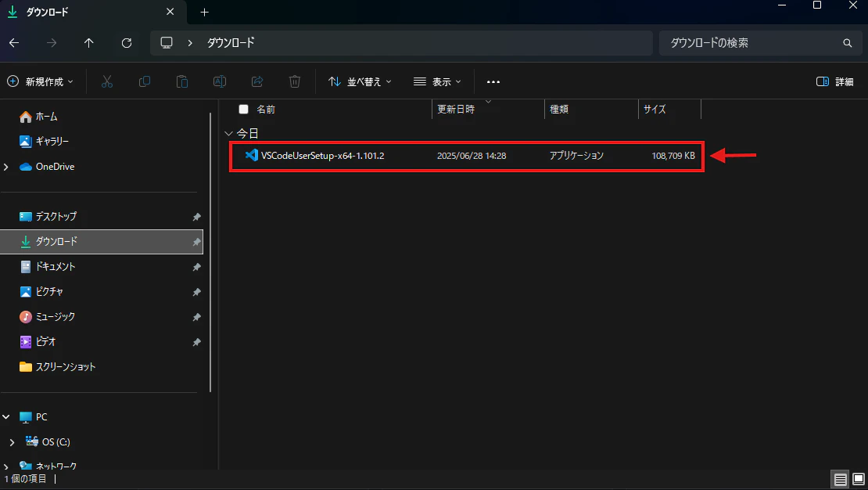Collapse the PC tree node
Screen dimensions: 868x490
pos(6,417)
